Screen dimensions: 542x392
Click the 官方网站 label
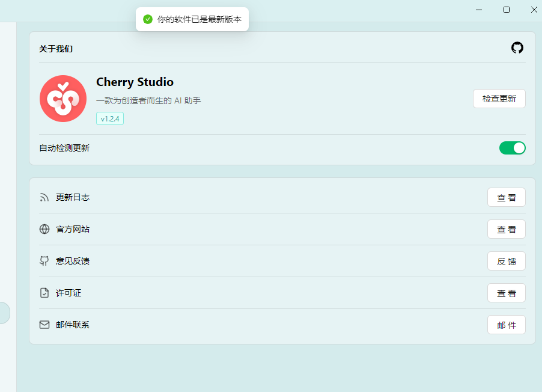click(73, 229)
